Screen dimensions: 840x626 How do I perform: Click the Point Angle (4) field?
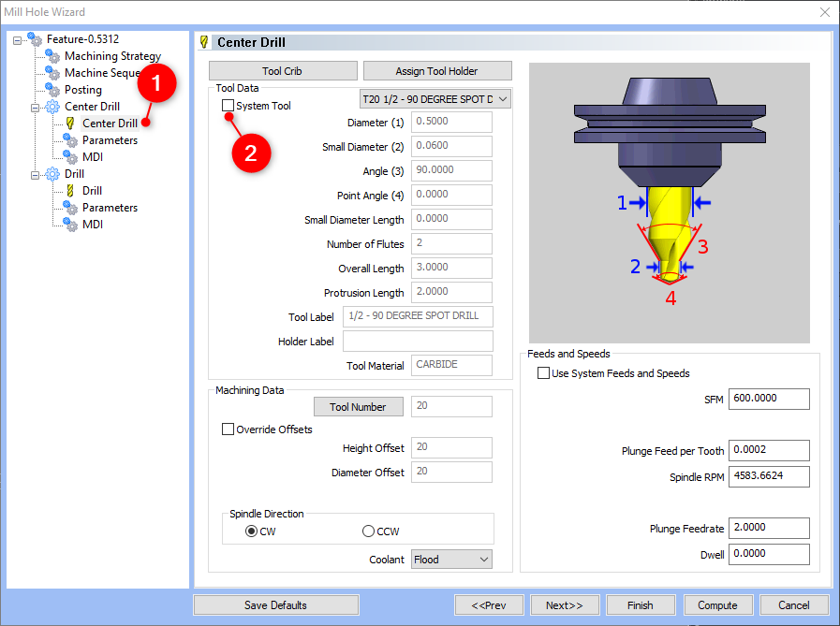(451, 195)
